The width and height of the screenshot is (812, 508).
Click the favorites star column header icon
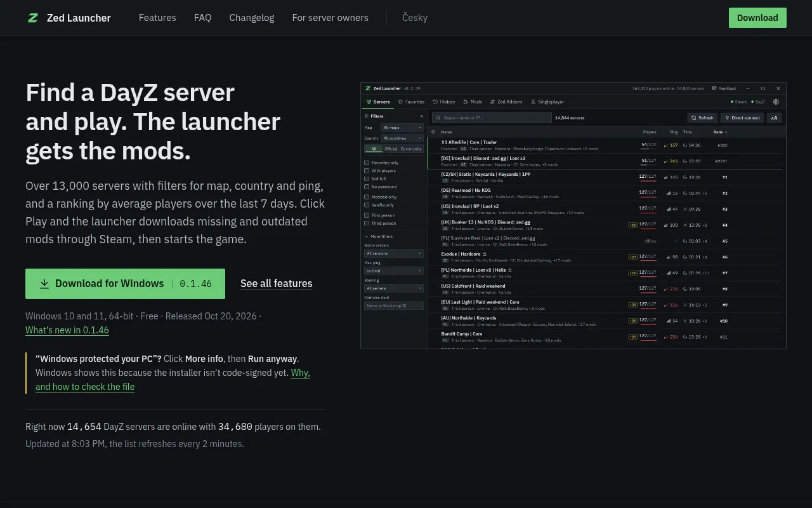433,132
